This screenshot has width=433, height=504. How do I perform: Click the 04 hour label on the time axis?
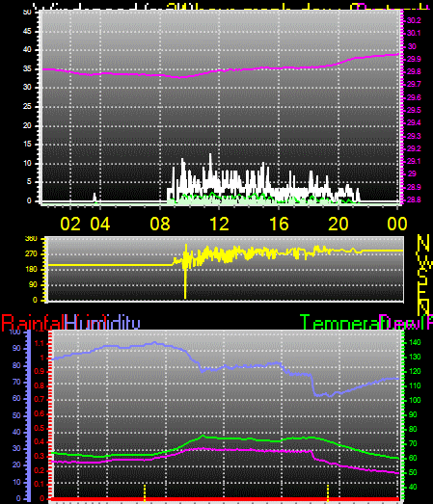(x=100, y=224)
